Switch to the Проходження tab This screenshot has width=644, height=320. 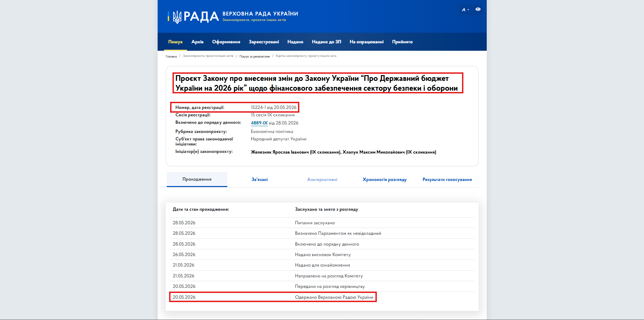click(197, 179)
